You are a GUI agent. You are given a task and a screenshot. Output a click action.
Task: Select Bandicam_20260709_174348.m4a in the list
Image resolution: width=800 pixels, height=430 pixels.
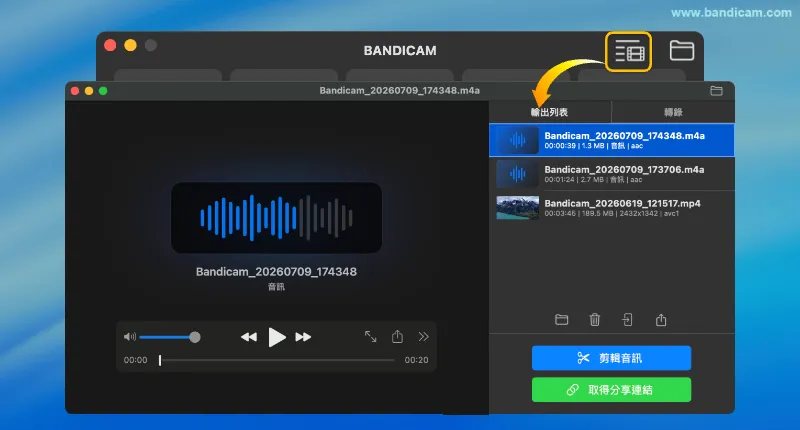612,140
